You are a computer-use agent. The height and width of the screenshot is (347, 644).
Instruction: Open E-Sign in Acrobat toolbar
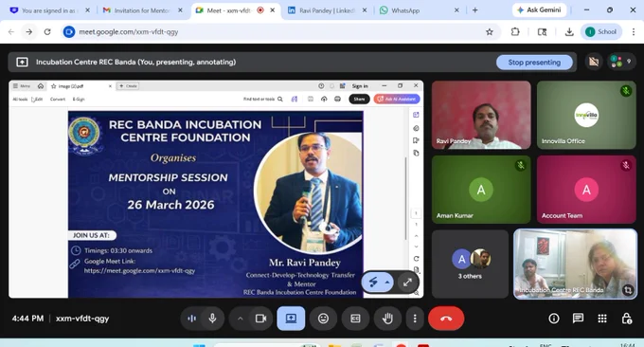[x=79, y=100]
